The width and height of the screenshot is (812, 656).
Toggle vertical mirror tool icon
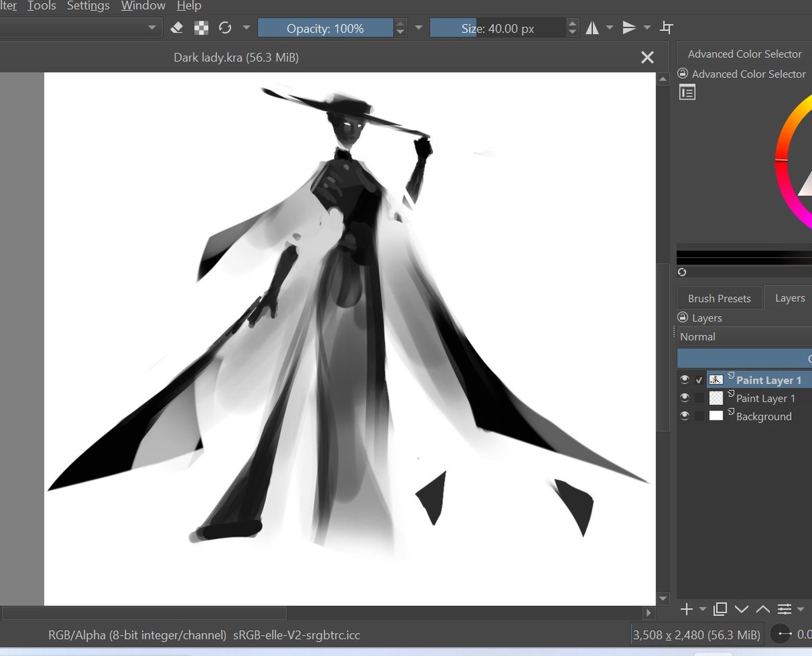coord(629,28)
